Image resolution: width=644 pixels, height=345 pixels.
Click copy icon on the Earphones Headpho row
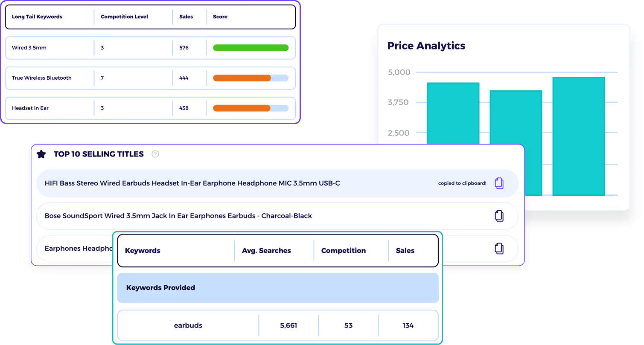(499, 249)
